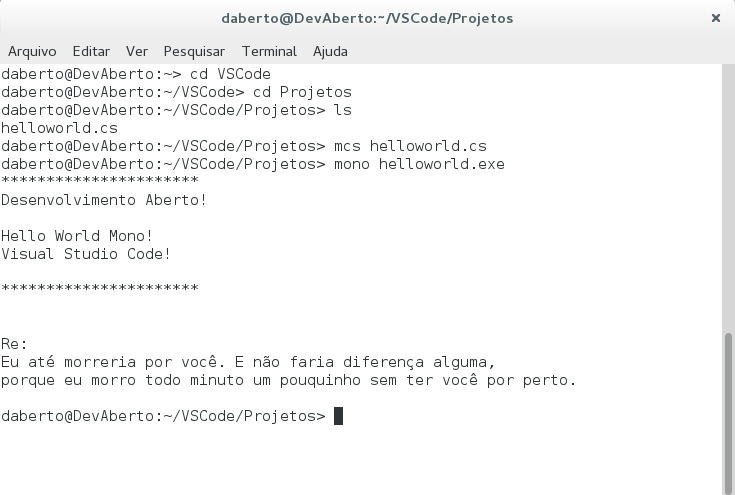This screenshot has width=735, height=495.
Task: Open the Editar menu
Action: (91, 51)
